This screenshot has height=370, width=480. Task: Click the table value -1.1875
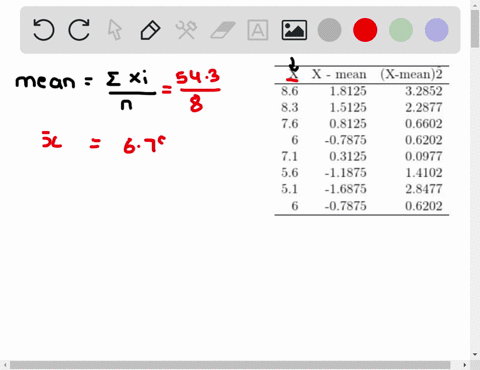346,173
